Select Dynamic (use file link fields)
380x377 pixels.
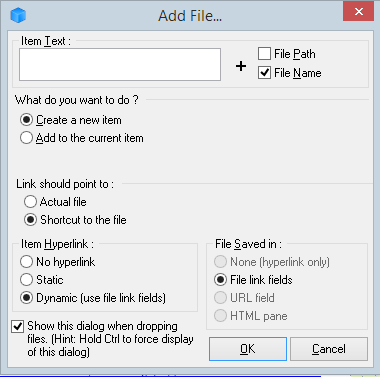[26, 298]
